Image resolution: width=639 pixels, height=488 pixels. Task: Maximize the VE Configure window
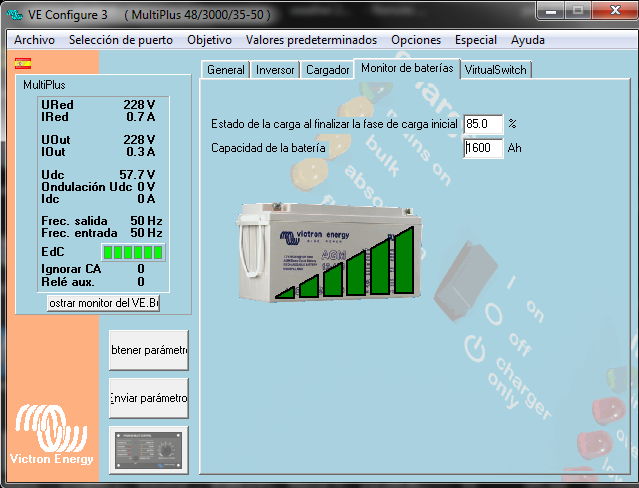click(578, 11)
